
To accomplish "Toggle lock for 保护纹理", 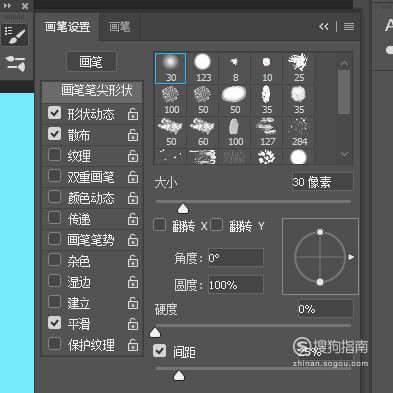I will click(x=133, y=345).
